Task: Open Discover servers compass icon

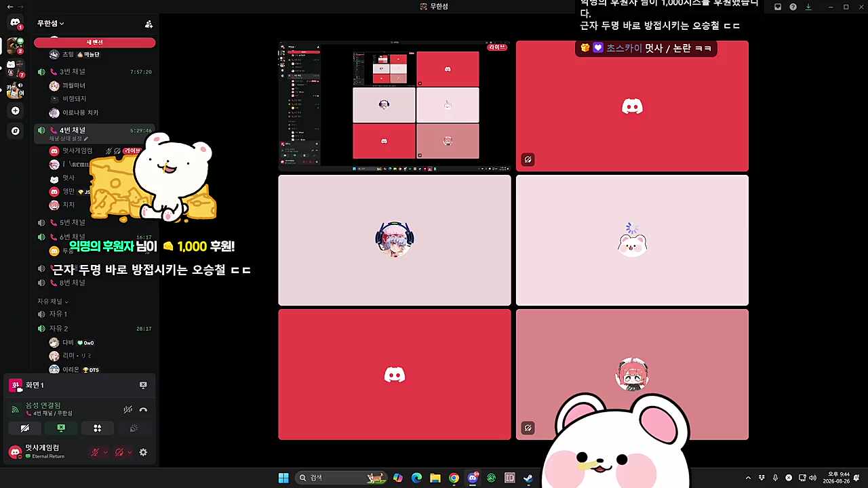Action: [15, 131]
